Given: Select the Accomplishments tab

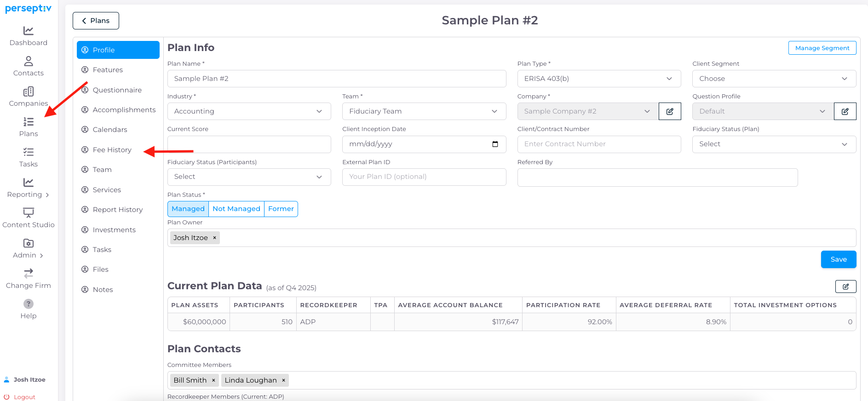Looking at the screenshot, I should tap(118, 110).
